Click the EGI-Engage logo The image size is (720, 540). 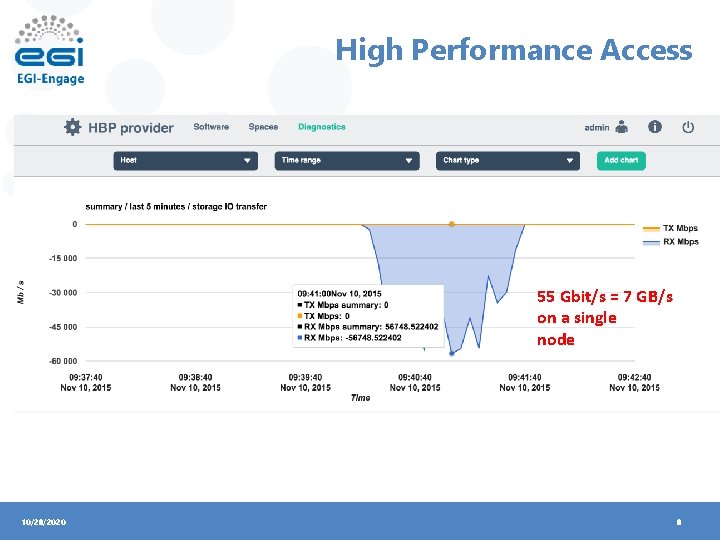[x=50, y=50]
